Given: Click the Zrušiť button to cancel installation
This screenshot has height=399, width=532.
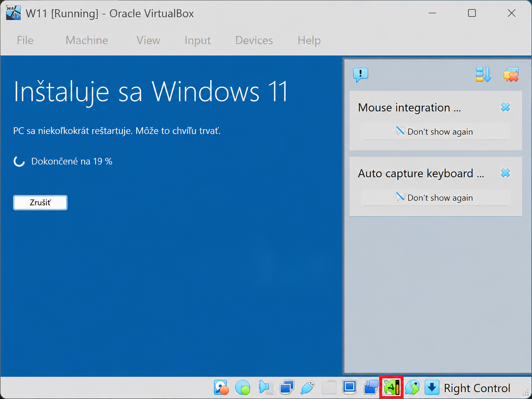Looking at the screenshot, I should coord(40,202).
